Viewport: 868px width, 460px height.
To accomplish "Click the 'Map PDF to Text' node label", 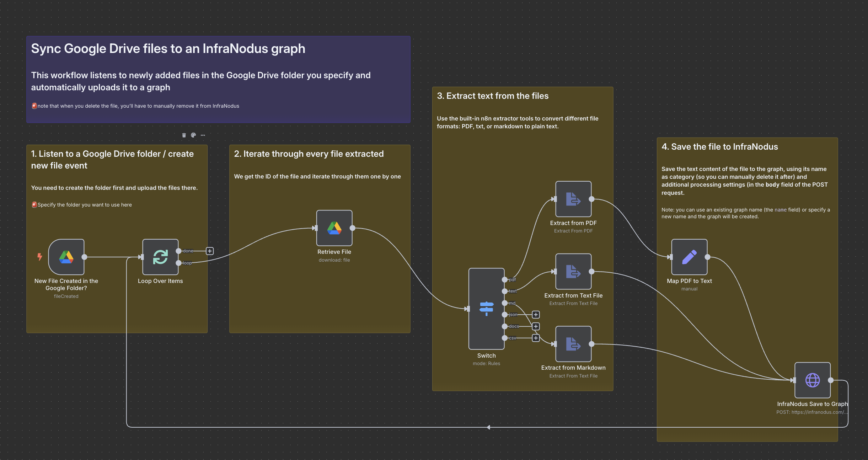I will tap(689, 281).
